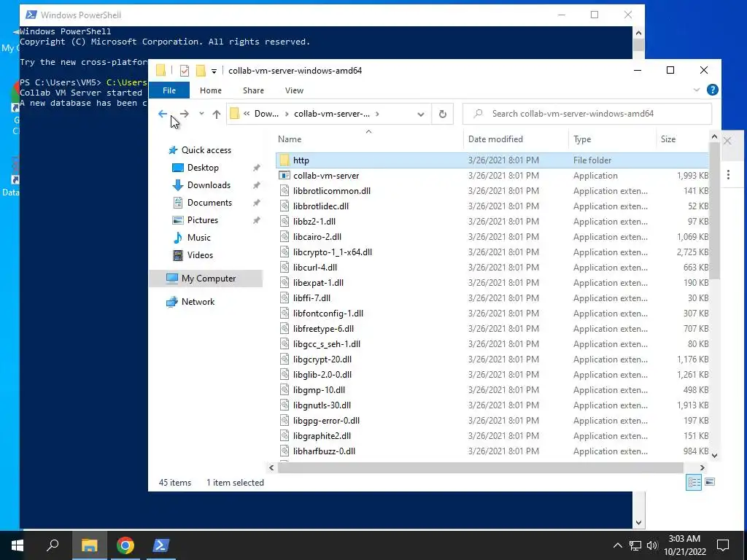Open Pictures in the navigation pane

click(x=203, y=220)
